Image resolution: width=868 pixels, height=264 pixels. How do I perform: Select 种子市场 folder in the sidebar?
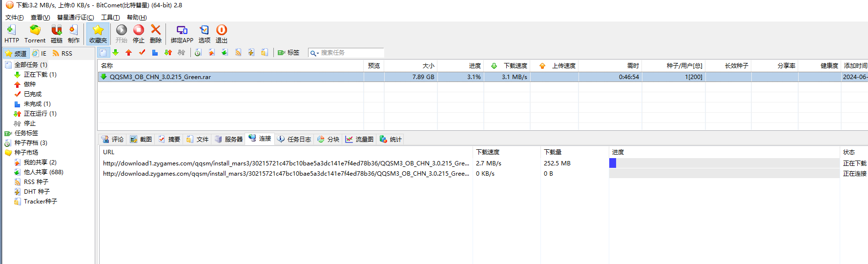coord(26,153)
